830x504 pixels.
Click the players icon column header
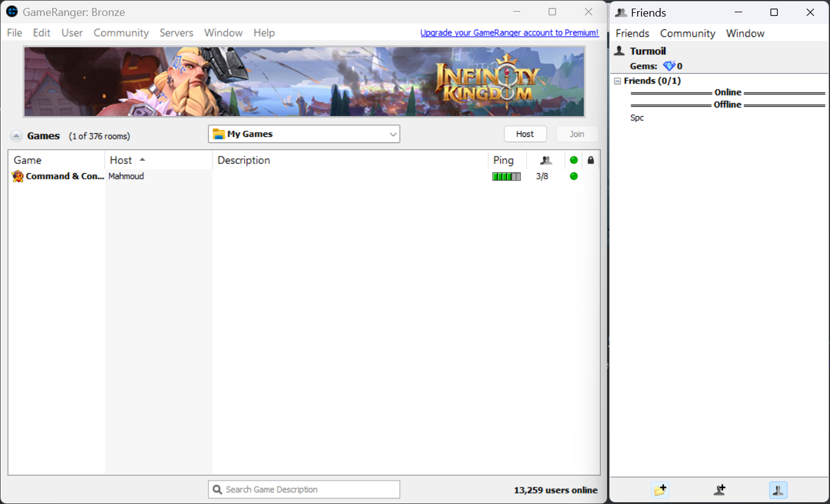(x=546, y=160)
